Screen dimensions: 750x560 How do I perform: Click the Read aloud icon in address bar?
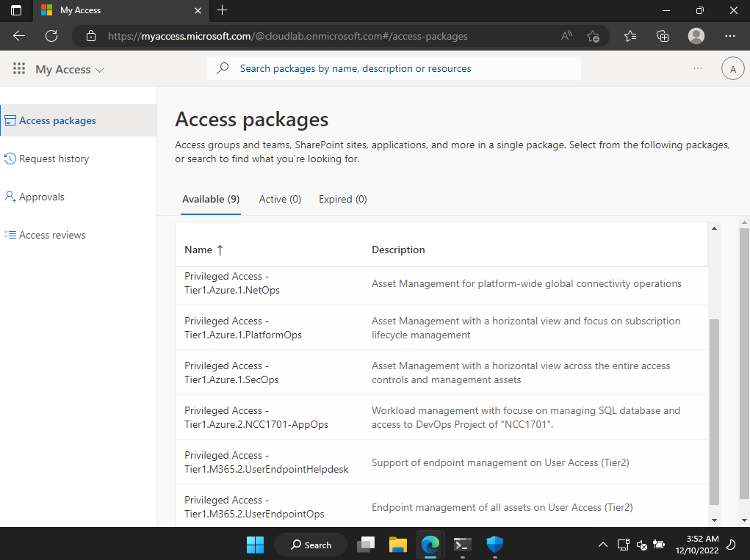click(x=566, y=36)
